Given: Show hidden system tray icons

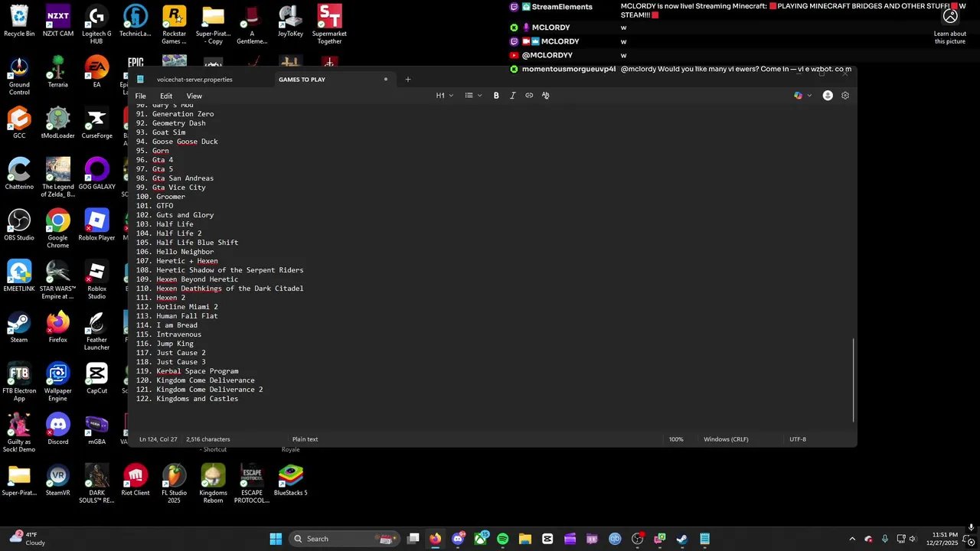Looking at the screenshot, I should pos(852,539).
